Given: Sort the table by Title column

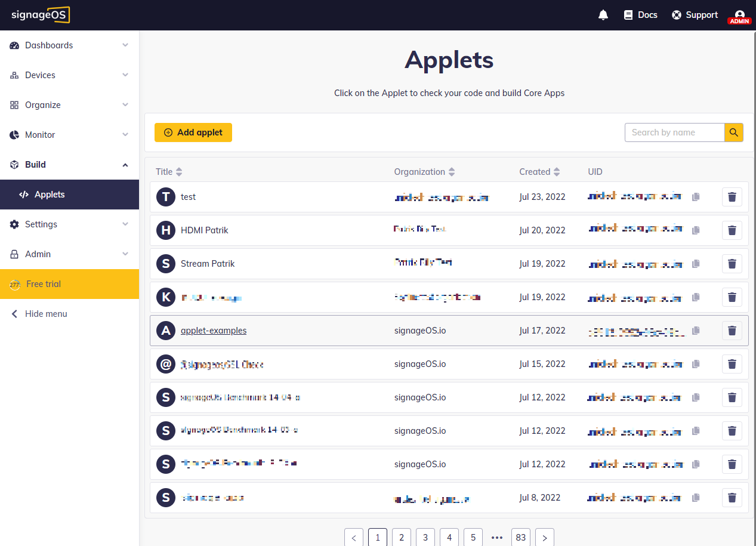Looking at the screenshot, I should pyautogui.click(x=179, y=171).
